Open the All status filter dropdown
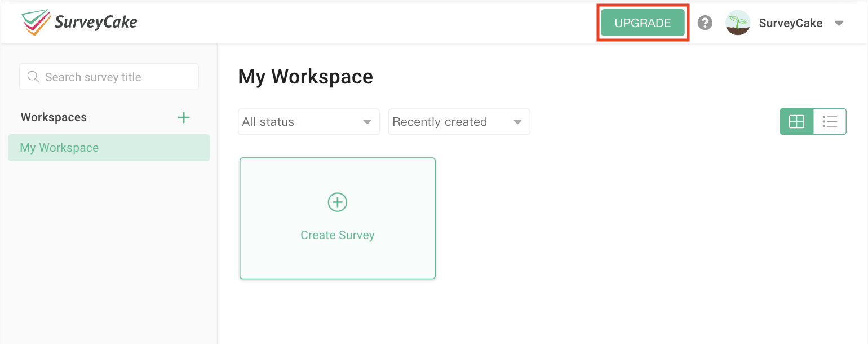868x344 pixels. click(309, 121)
